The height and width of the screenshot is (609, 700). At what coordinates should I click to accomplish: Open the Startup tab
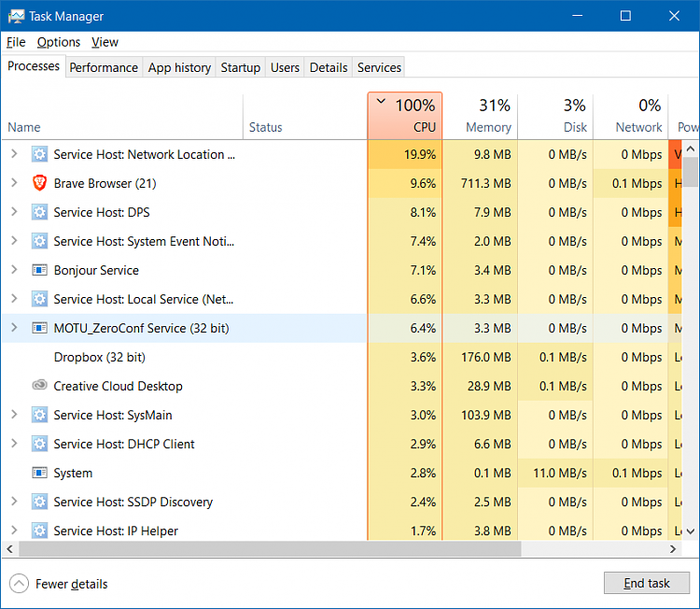pos(240,67)
